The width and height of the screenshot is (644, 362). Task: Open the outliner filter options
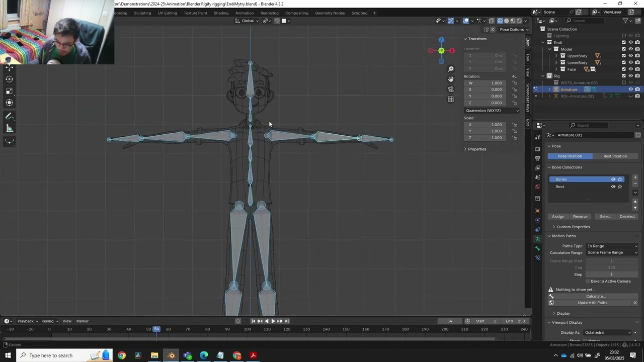[625, 21]
